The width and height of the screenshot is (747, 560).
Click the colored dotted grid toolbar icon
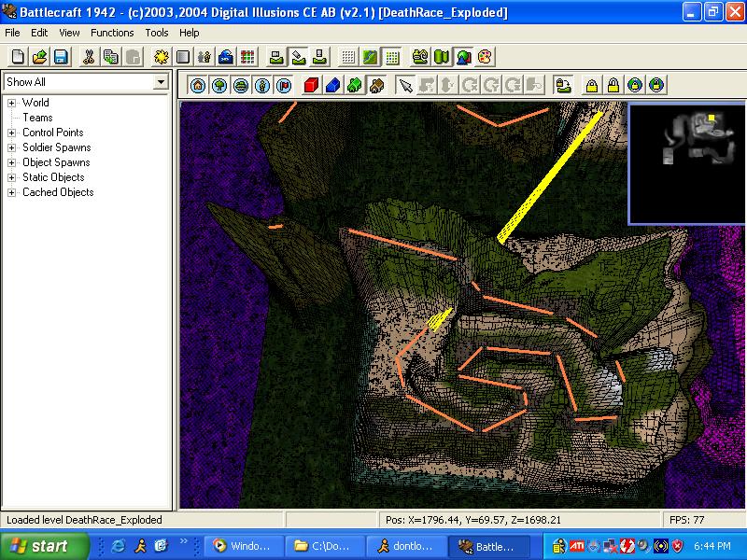pyautogui.click(x=392, y=57)
